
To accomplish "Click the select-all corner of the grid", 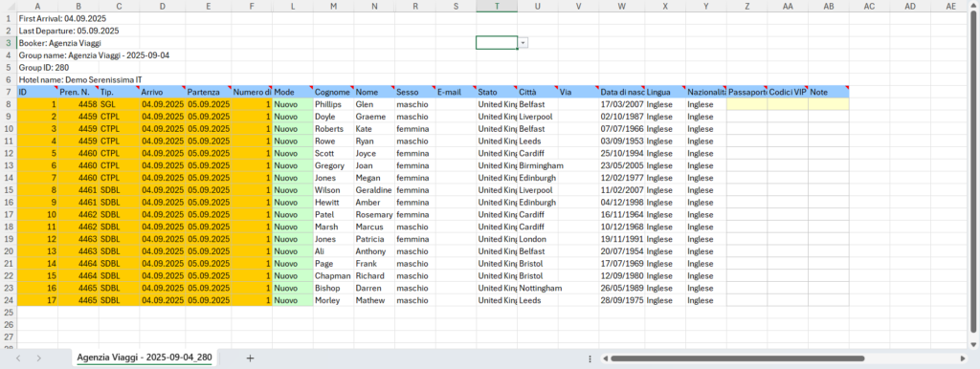I will tap(9, 6).
